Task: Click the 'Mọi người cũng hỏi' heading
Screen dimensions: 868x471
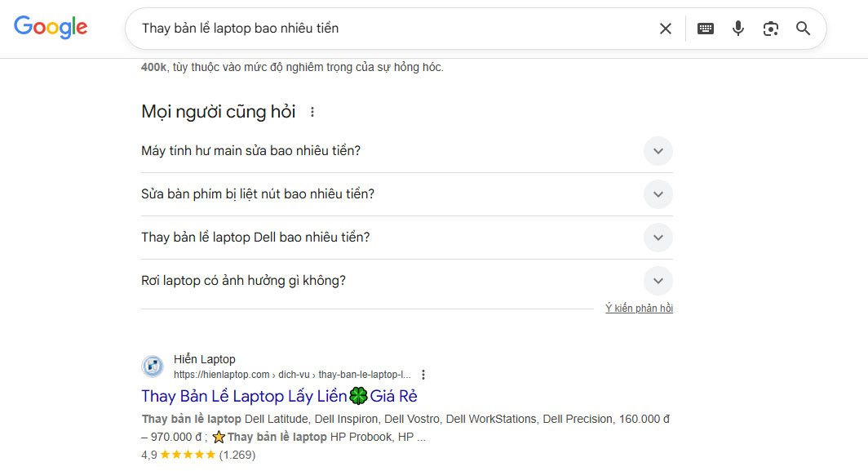Action: (x=218, y=112)
